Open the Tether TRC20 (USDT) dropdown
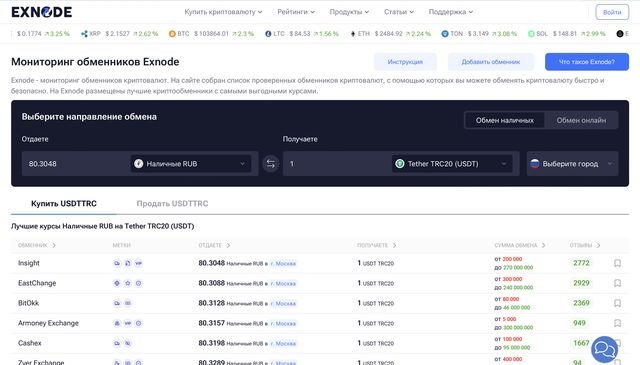The image size is (640, 365). pyautogui.click(x=452, y=164)
